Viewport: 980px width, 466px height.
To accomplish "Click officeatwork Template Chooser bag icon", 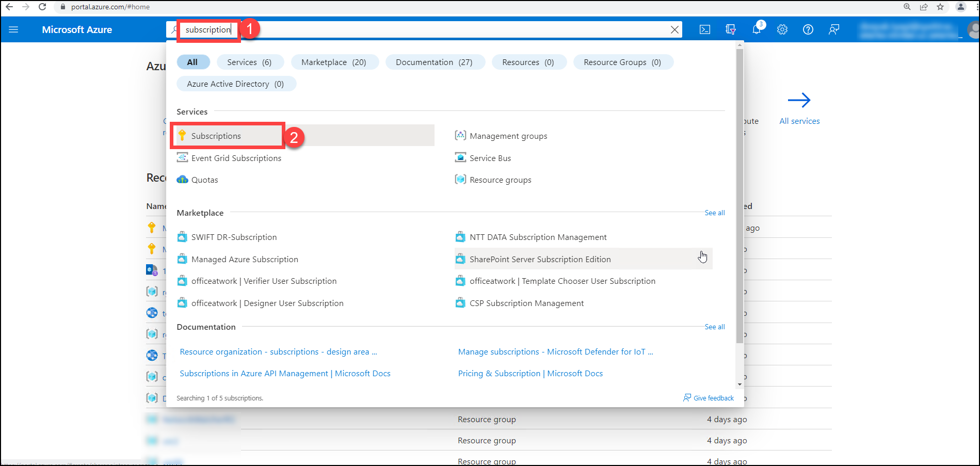I will (x=460, y=281).
